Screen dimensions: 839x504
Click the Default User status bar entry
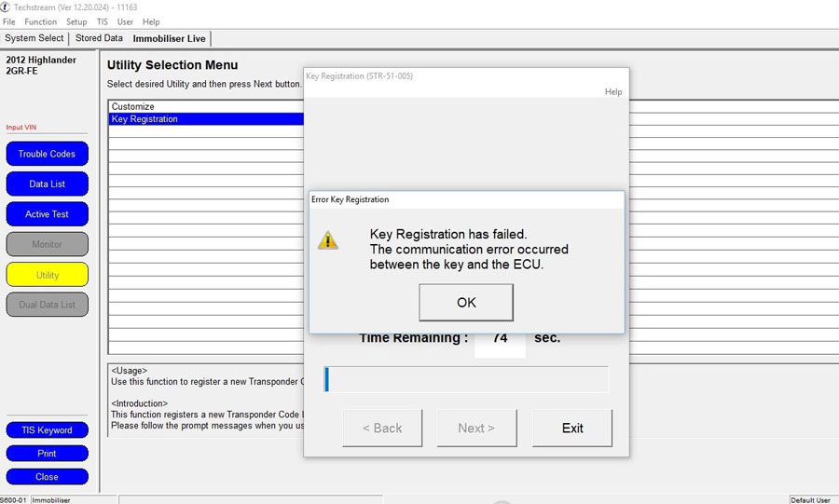pos(810,500)
